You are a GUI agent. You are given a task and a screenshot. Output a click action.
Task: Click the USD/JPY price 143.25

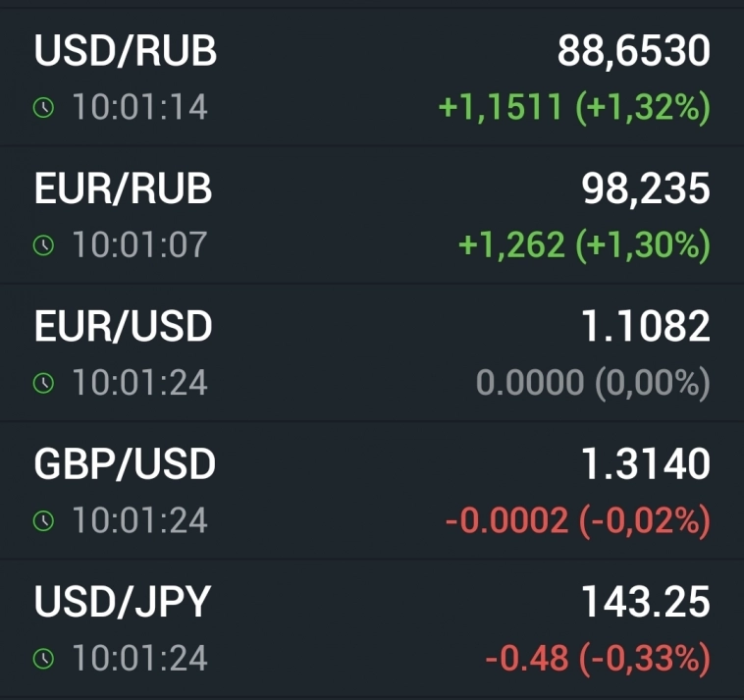click(646, 603)
